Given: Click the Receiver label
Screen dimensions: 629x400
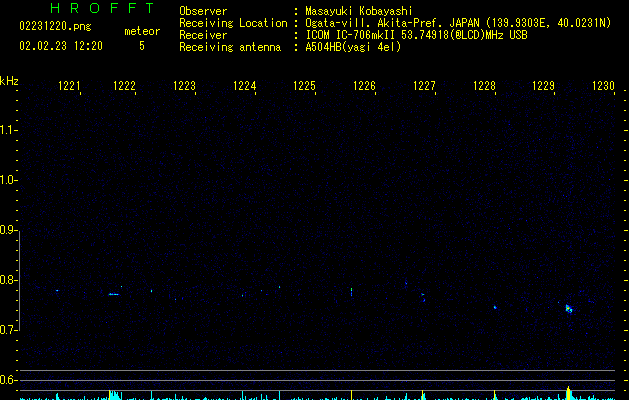Looking at the screenshot, I should (x=203, y=35).
